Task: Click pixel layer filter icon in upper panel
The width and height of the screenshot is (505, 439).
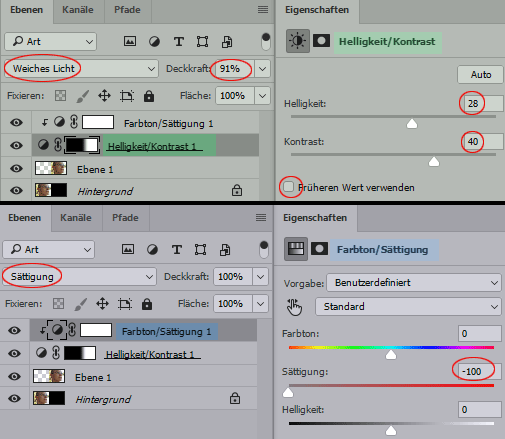Action: point(130,41)
